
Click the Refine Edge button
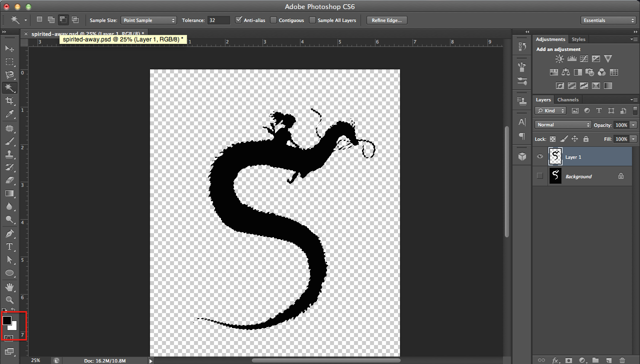[387, 20]
